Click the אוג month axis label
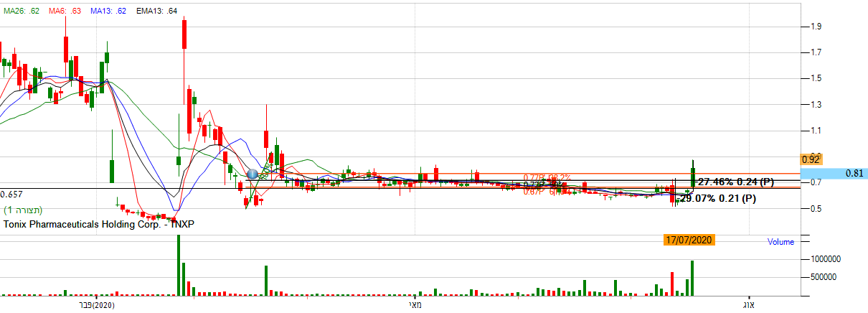 (x=750, y=306)
